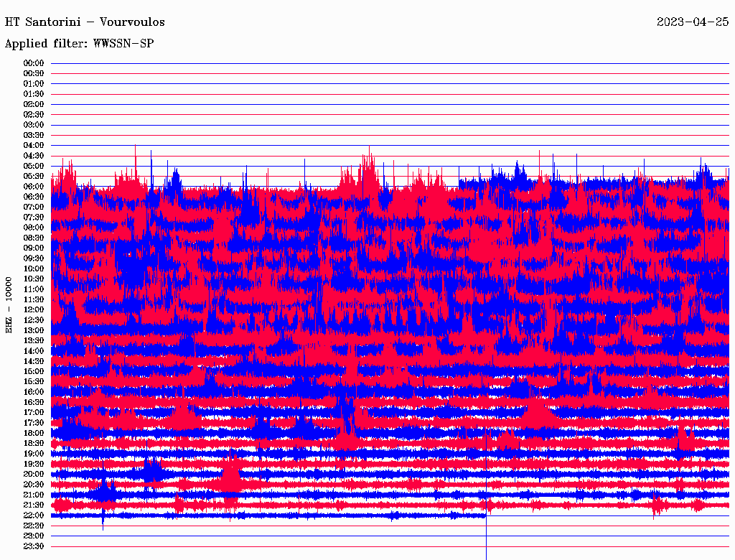
Task: Click the 20:30 time label
Action: click(34, 485)
